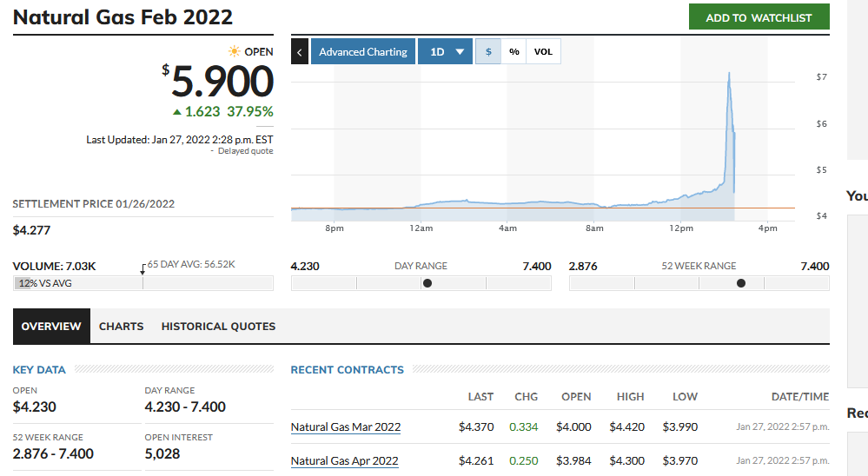Select the Overview tab

(x=51, y=326)
